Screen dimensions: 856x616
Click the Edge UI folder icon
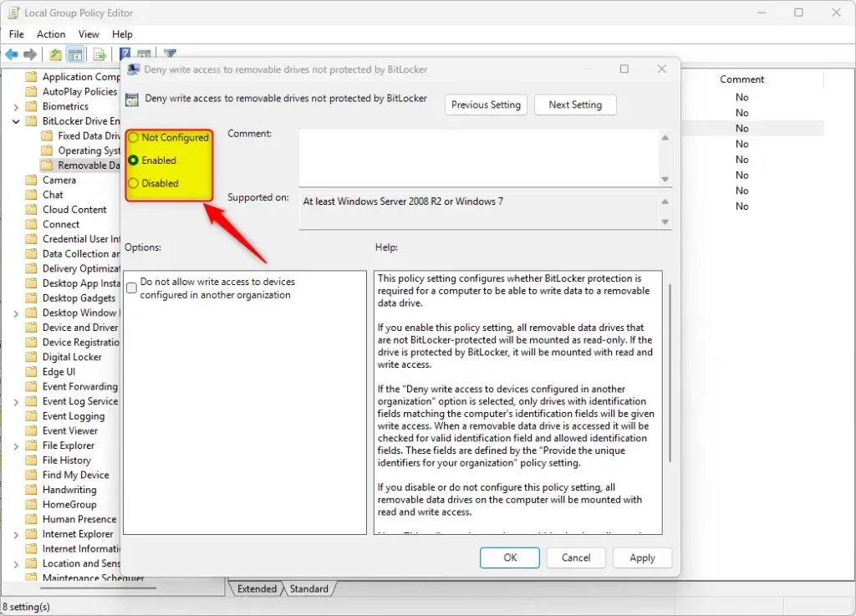(x=32, y=371)
